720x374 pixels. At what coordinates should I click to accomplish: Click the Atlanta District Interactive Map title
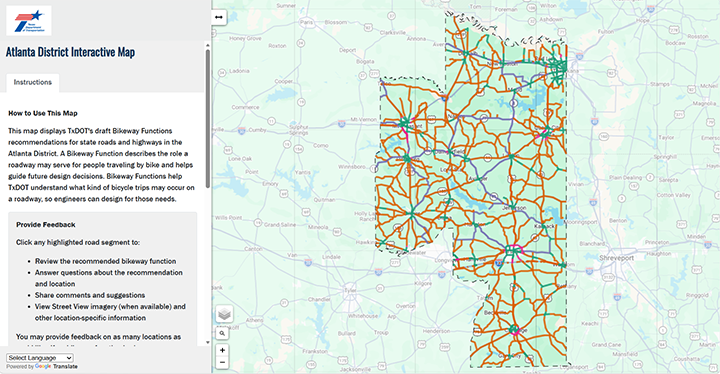click(x=70, y=52)
